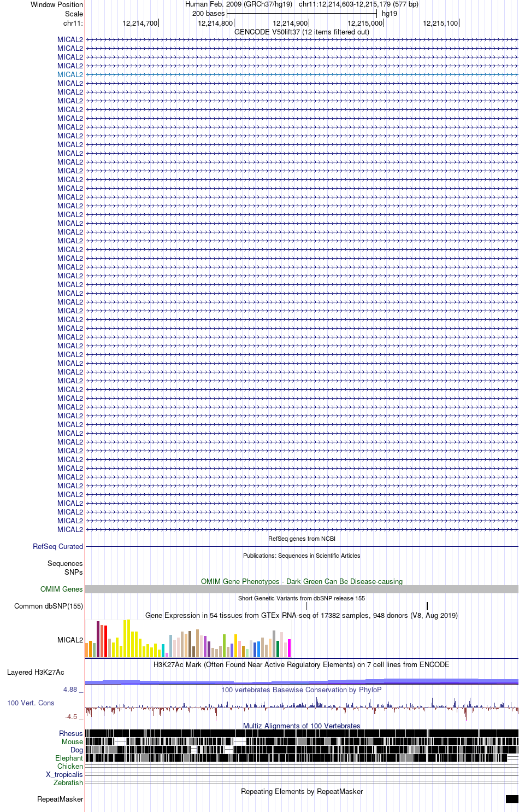519x812 pixels.
Task: Click the 'RefSeq genes from NCBI' title
Action: (x=302, y=539)
